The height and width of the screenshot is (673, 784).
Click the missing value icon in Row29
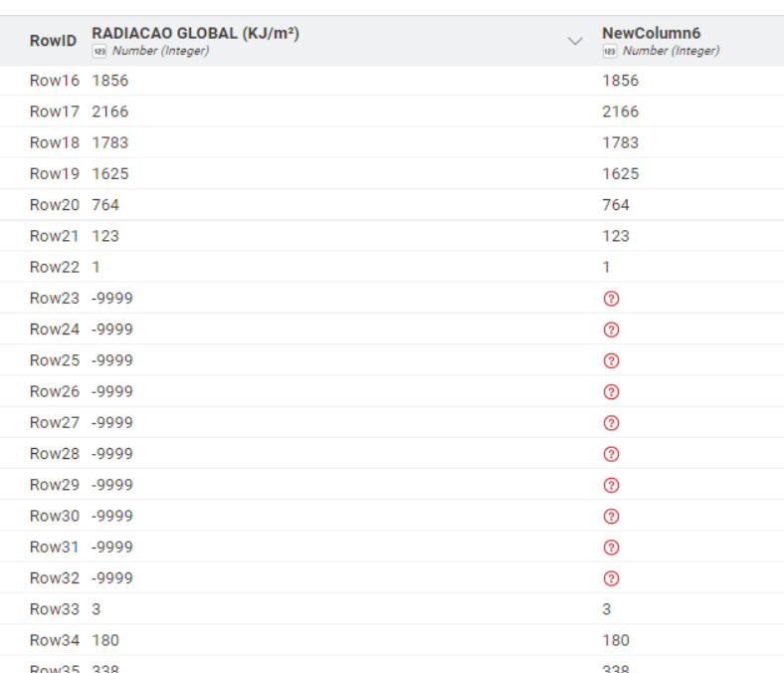click(x=612, y=485)
